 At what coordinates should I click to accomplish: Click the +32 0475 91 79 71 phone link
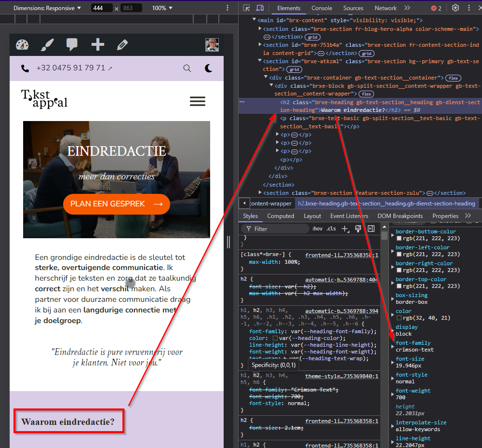pyautogui.click(x=74, y=68)
